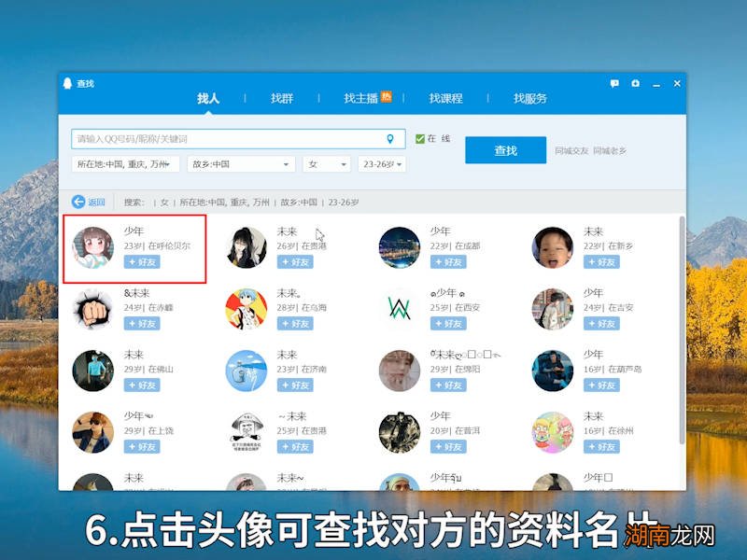Click the back arrow on the 返回 control
Screen dimensions: 747x560
click(x=80, y=201)
